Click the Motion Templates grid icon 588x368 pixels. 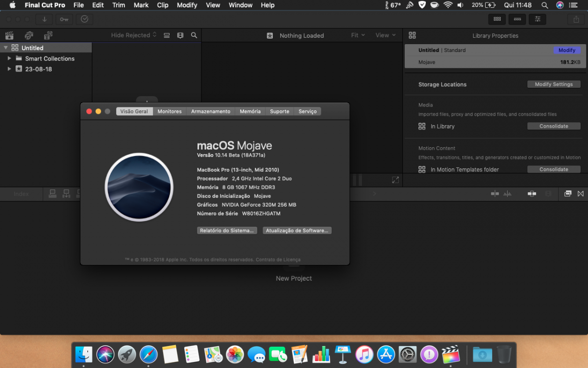point(422,169)
